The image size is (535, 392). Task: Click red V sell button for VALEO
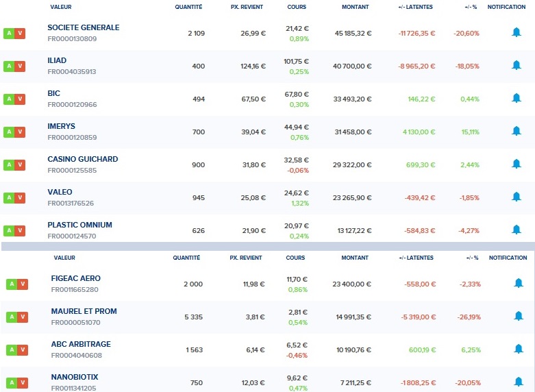[x=20, y=197]
